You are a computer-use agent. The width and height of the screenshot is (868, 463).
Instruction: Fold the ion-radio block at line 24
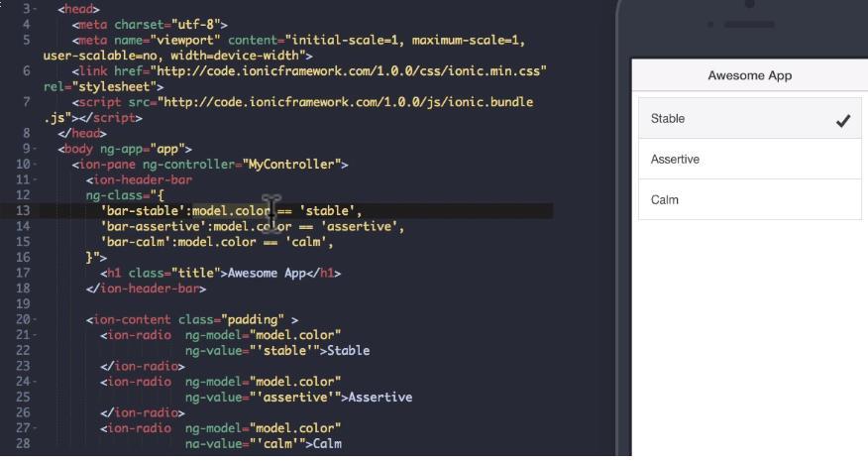[36, 382]
